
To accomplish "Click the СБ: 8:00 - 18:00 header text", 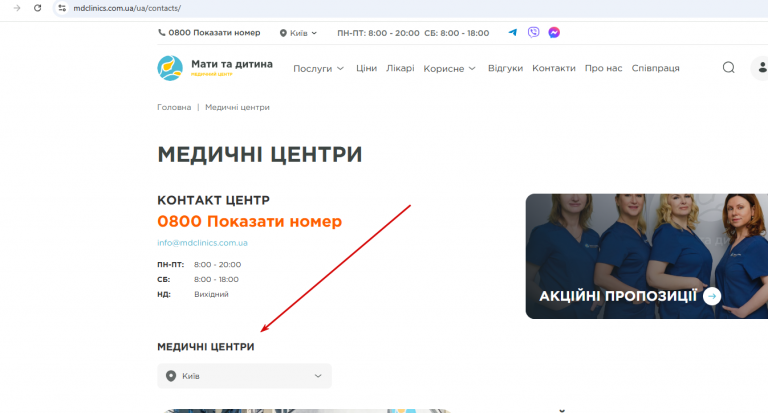I will coord(456,33).
